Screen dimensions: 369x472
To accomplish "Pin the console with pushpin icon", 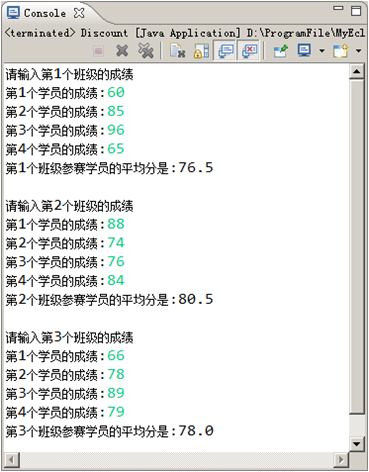I will coord(280,51).
